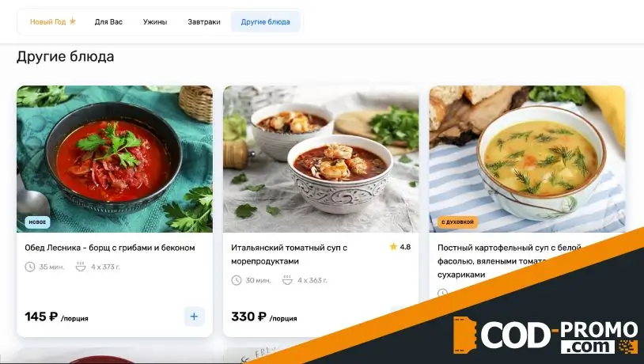Open the Обед Лесника borscht title

click(x=110, y=248)
